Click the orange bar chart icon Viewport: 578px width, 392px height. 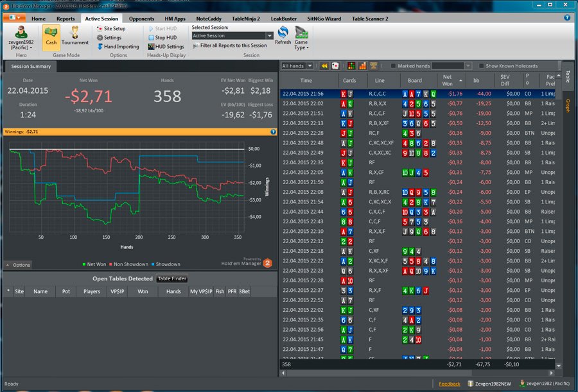pyautogui.click(x=362, y=66)
